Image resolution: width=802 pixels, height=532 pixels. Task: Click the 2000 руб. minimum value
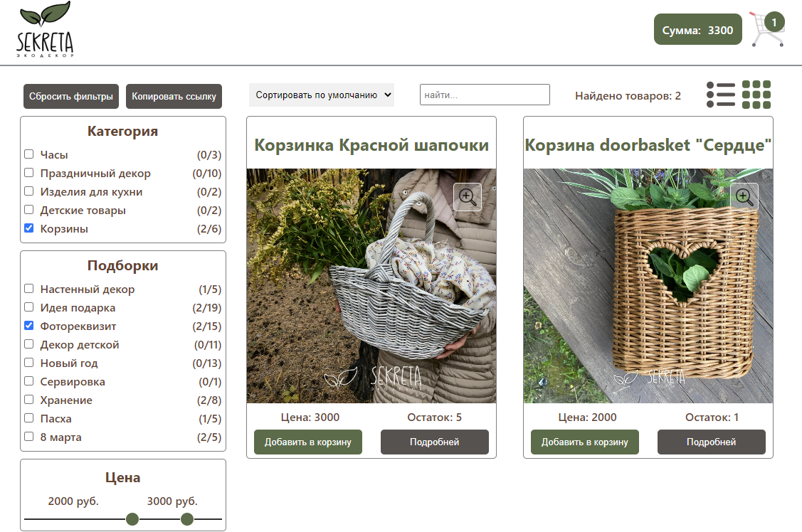point(73,501)
